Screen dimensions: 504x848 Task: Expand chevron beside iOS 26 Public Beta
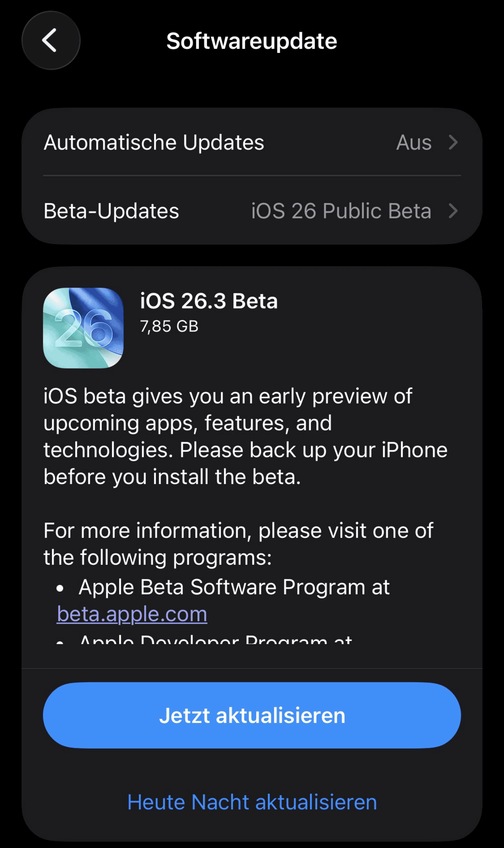click(x=453, y=211)
